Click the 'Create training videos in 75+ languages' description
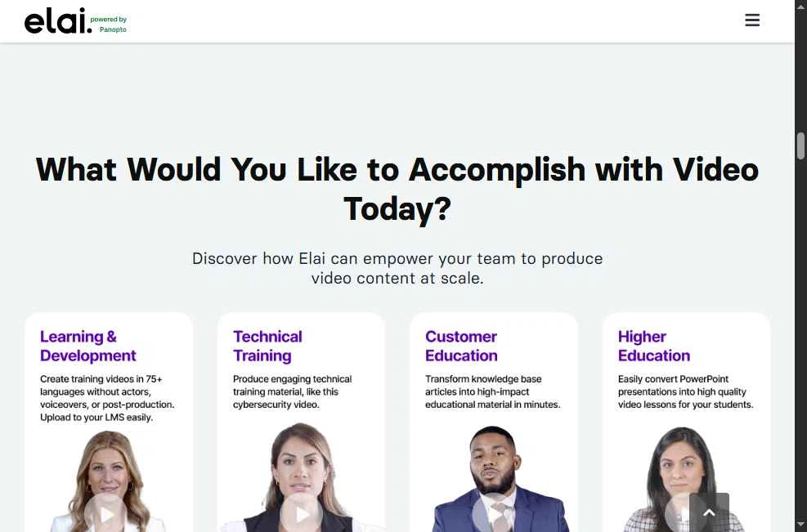Viewport: 807px width, 532px height. (x=107, y=398)
